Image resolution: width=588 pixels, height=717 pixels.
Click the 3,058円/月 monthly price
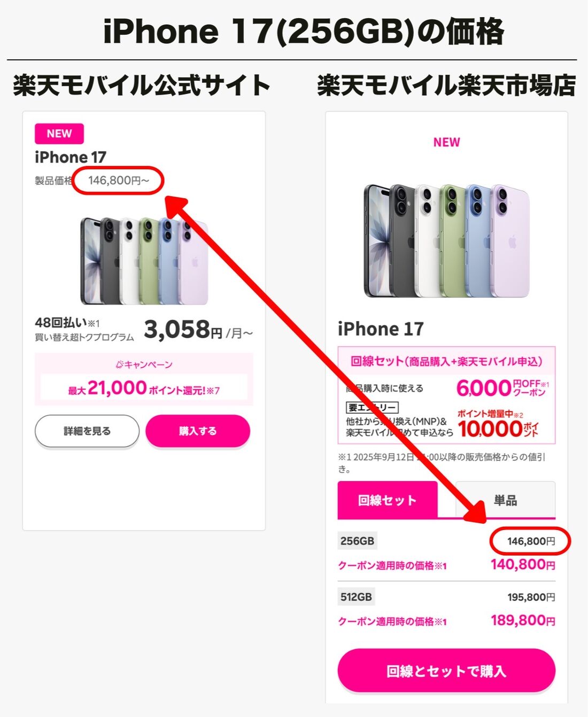(x=198, y=330)
